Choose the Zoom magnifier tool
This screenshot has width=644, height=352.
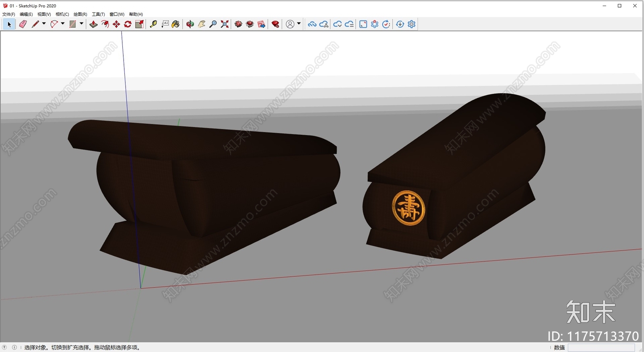tap(213, 25)
